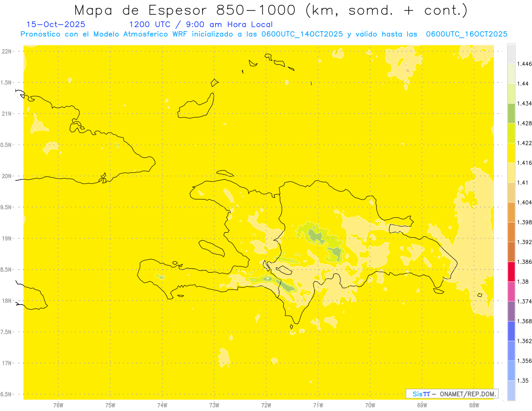Click the map title 'Mapa de Espesor 850-1000'

pos(186,10)
